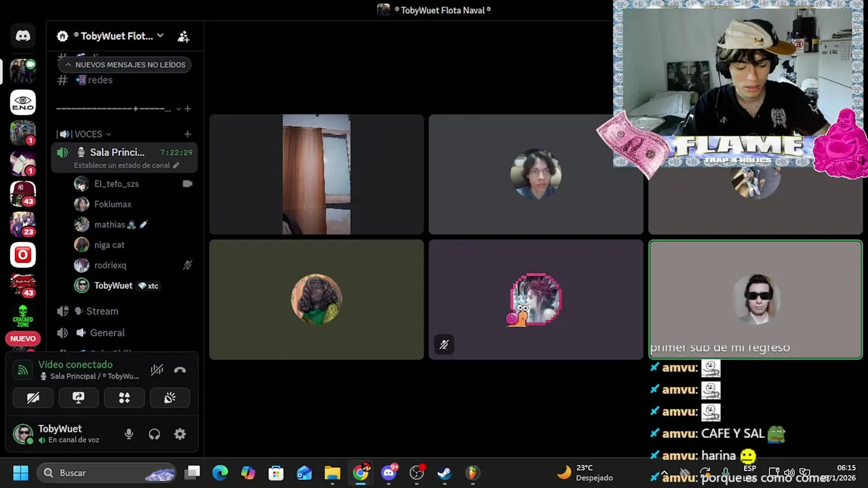Switch to Chrome on the taskbar
The width and height of the screenshot is (868, 488).
pos(361,472)
